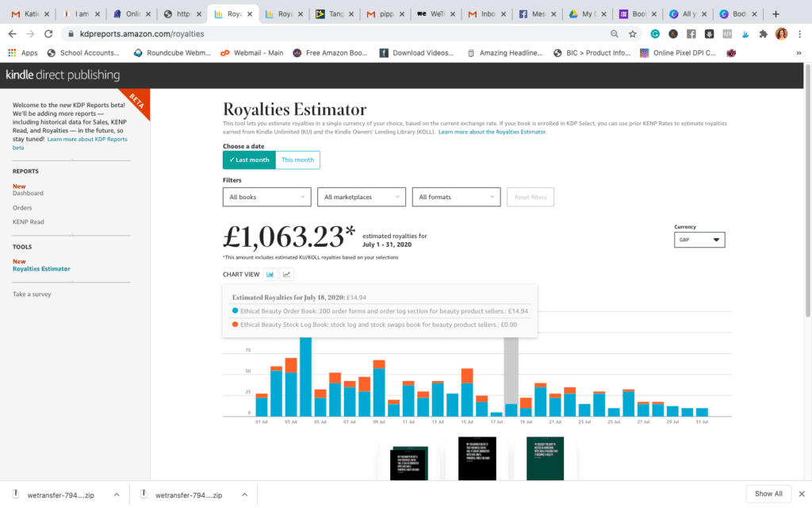This screenshot has height=508, width=812.
Task: Click the page vertical scrollbar
Action: 808,189
